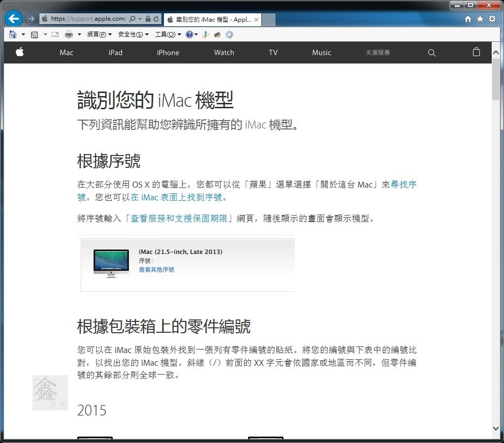Click the 根據序號 section heading

click(x=109, y=161)
